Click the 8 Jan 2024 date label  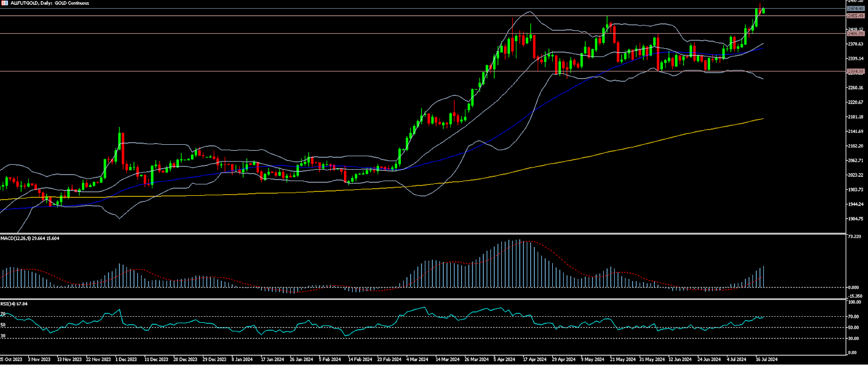[242, 360]
